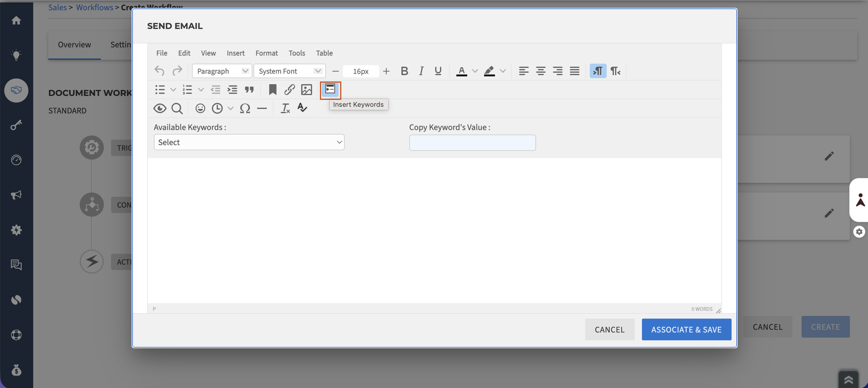
Task: Open the highlight color picker arrow
Action: click(x=503, y=71)
